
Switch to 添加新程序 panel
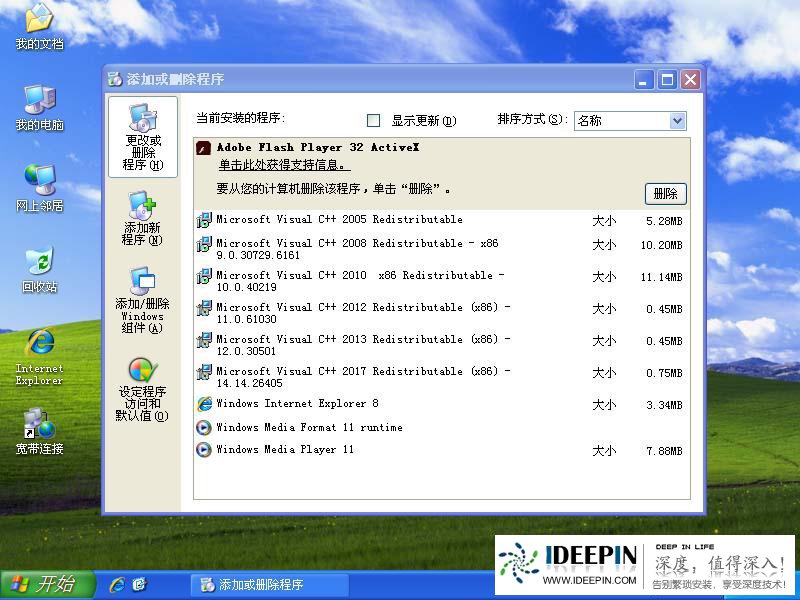(x=142, y=218)
